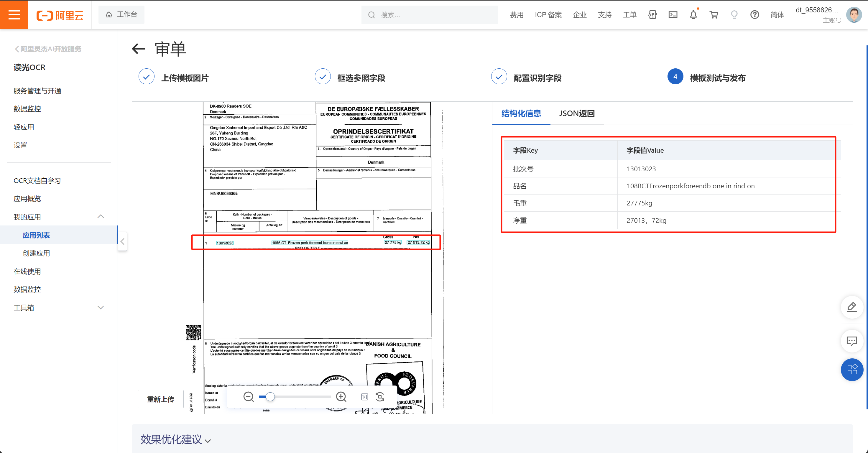Click the back arrow beside 审单

click(x=139, y=49)
